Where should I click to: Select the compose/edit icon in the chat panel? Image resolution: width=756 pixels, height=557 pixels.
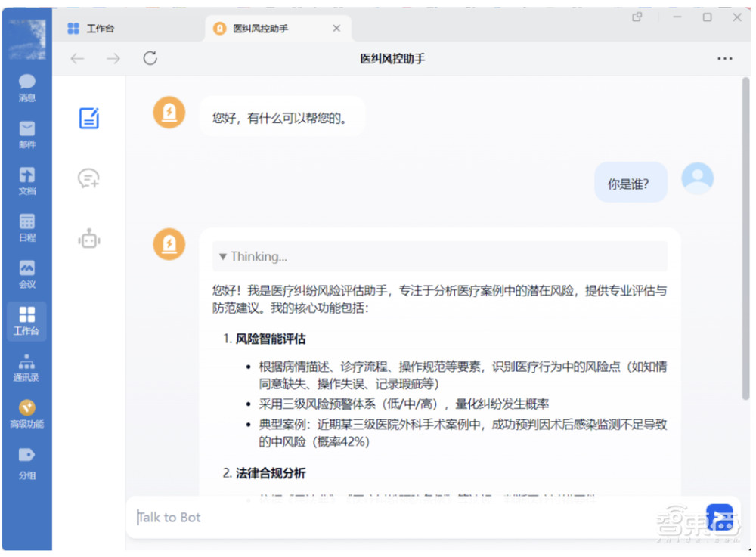click(89, 118)
